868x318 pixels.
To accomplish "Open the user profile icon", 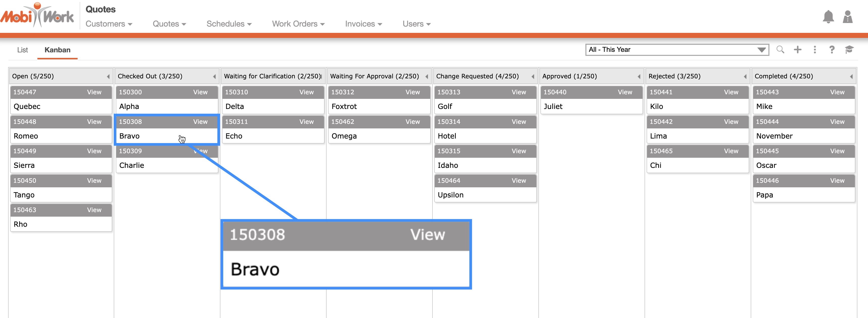I will point(848,17).
